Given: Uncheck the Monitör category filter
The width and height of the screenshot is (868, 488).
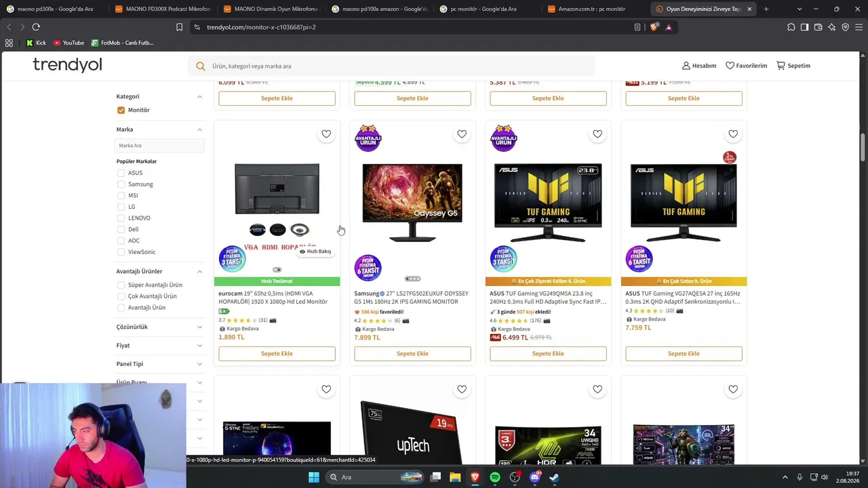Looking at the screenshot, I should pos(121,110).
